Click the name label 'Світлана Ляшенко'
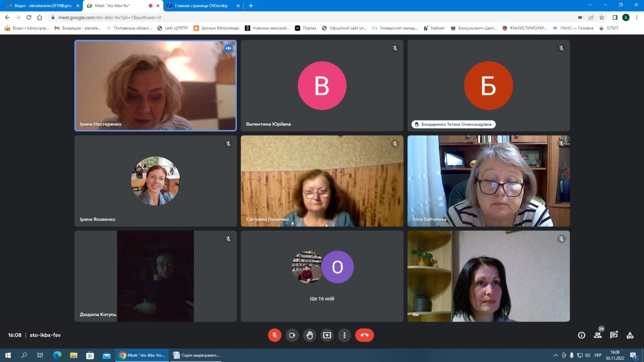This screenshot has height=362, width=644. pyautogui.click(x=267, y=219)
